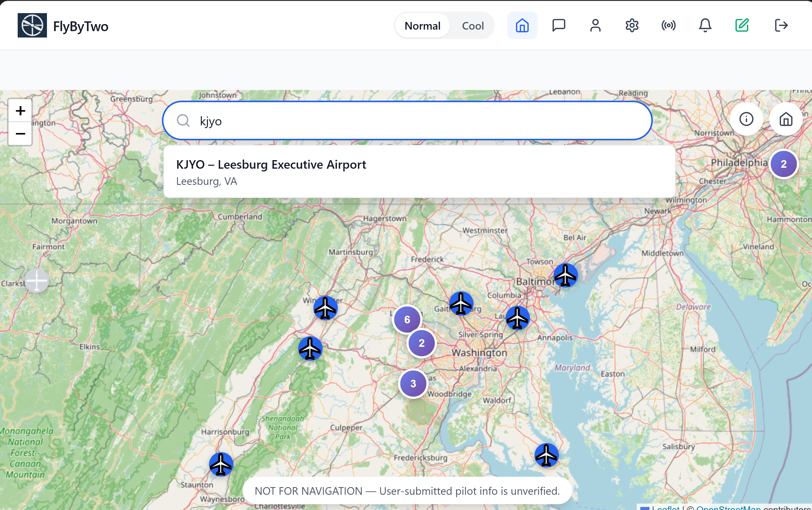Select the airplane marker near Gaithersburg

[461, 303]
